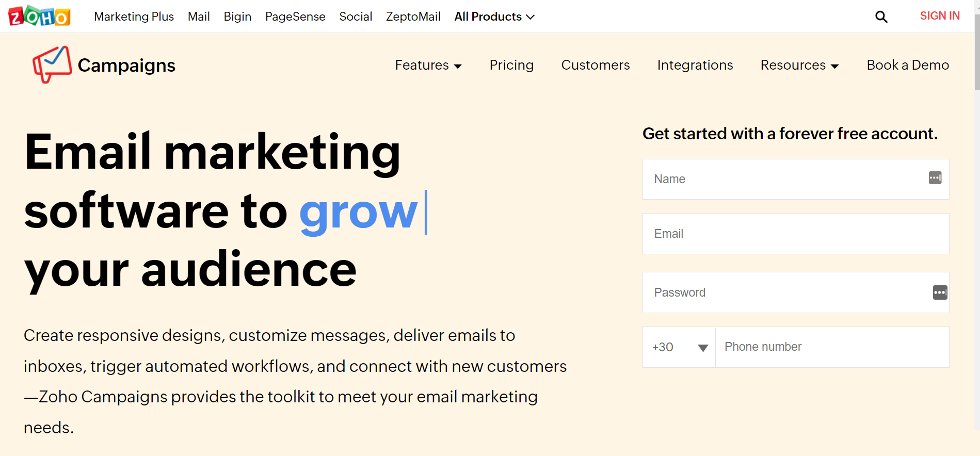Click the Email input field
This screenshot has width=980, height=456.
(x=795, y=234)
